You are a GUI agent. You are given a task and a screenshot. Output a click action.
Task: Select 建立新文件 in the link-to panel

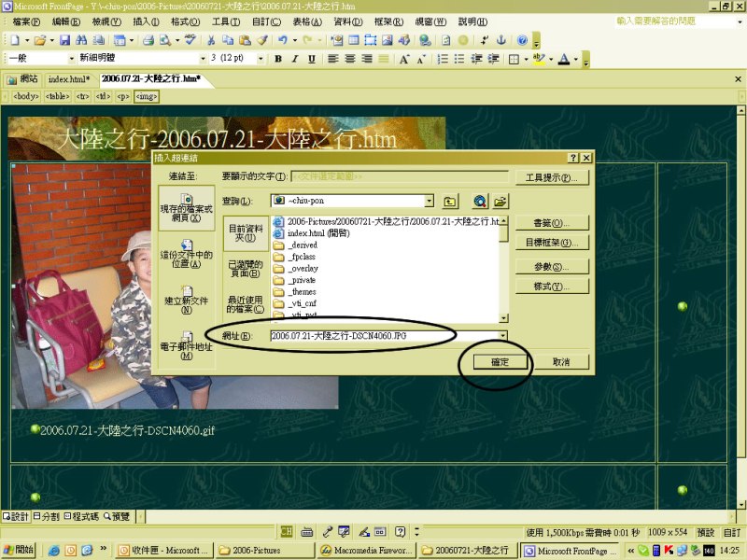coord(187,300)
